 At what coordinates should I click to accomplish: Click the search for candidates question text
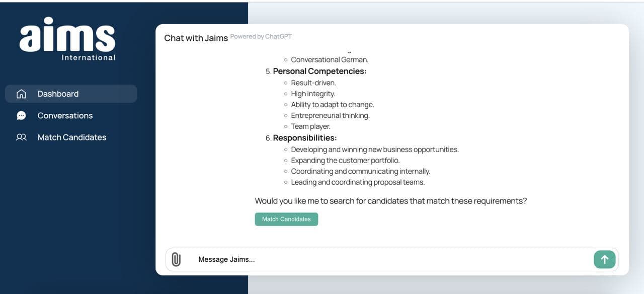pyautogui.click(x=390, y=201)
